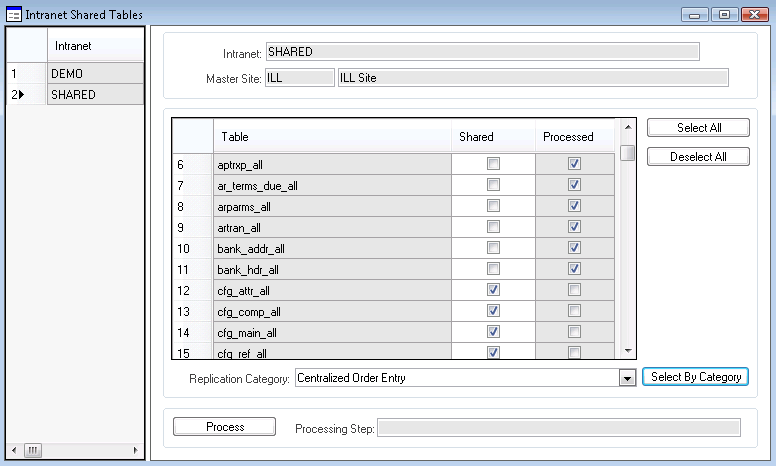Uncheck Shared checkbox for cfg_attr_all row

(493, 290)
